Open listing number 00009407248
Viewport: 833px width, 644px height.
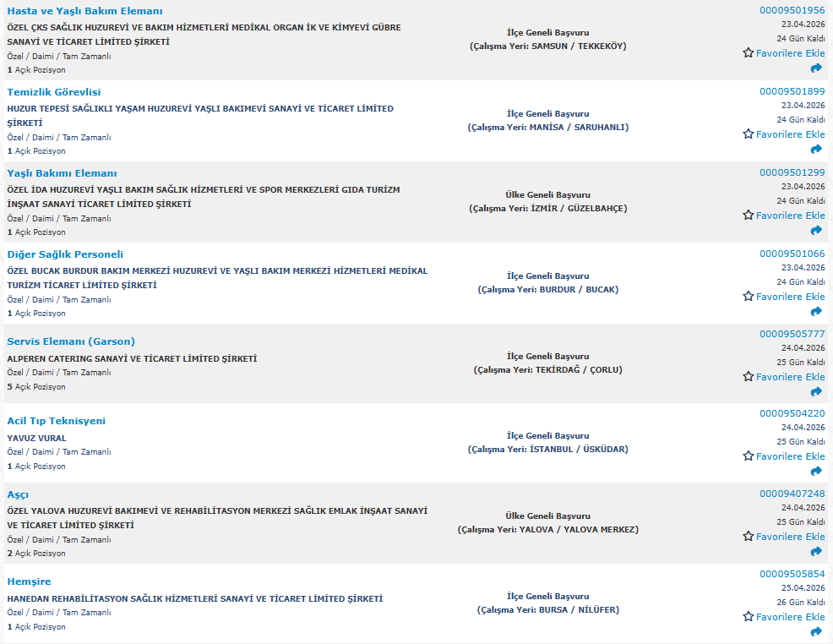tap(792, 494)
